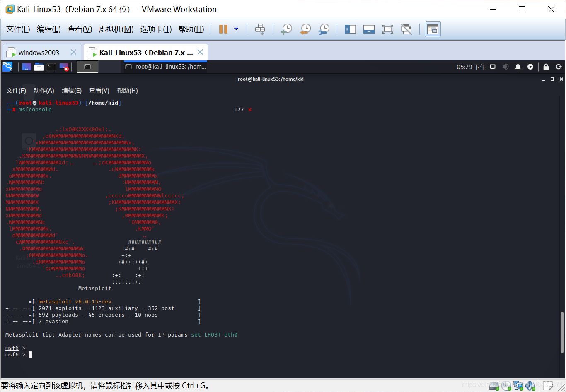
Task: Open the terminal 动作(A) menu
Action: [x=44, y=91]
